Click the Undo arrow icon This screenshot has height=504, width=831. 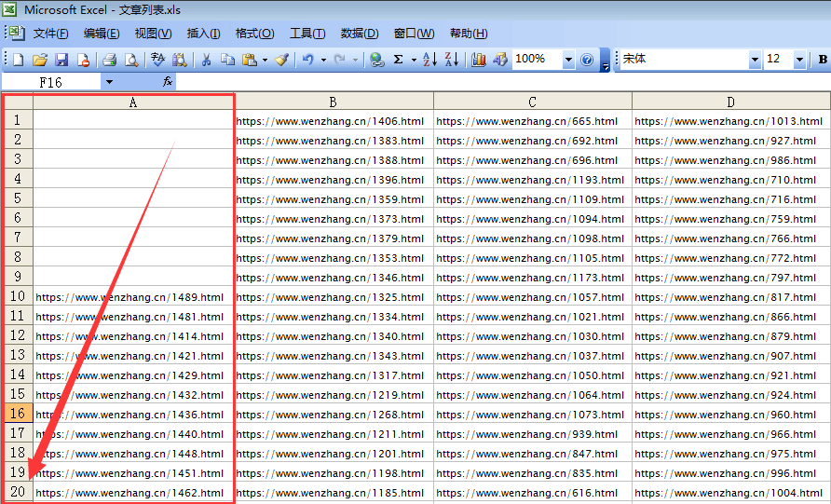308,60
